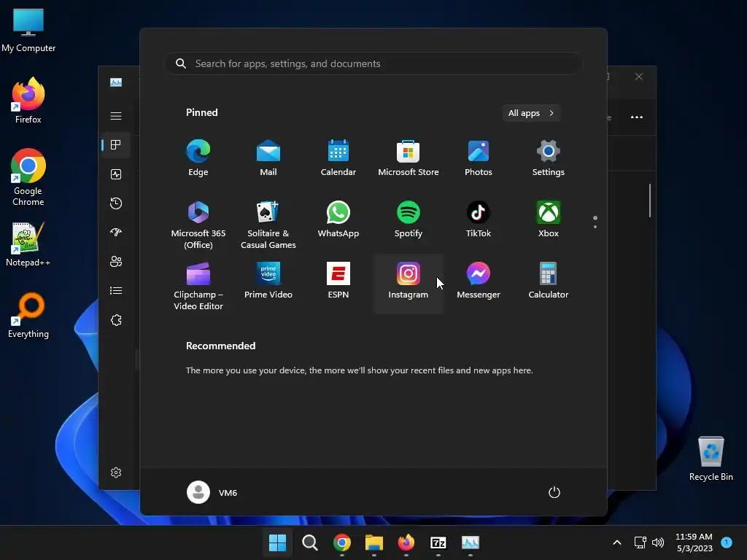Open Task Manager settings gear

(x=116, y=472)
